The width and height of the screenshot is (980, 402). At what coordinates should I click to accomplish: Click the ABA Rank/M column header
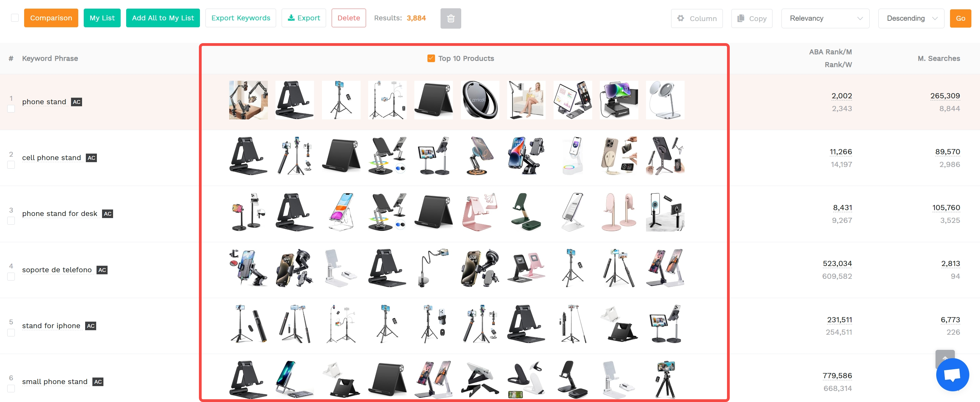click(830, 52)
